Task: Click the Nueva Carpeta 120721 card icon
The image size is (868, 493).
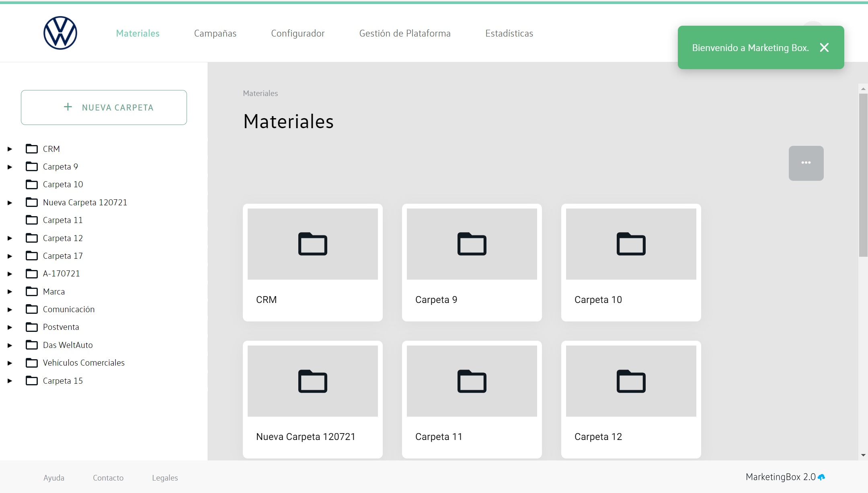Action: tap(312, 381)
